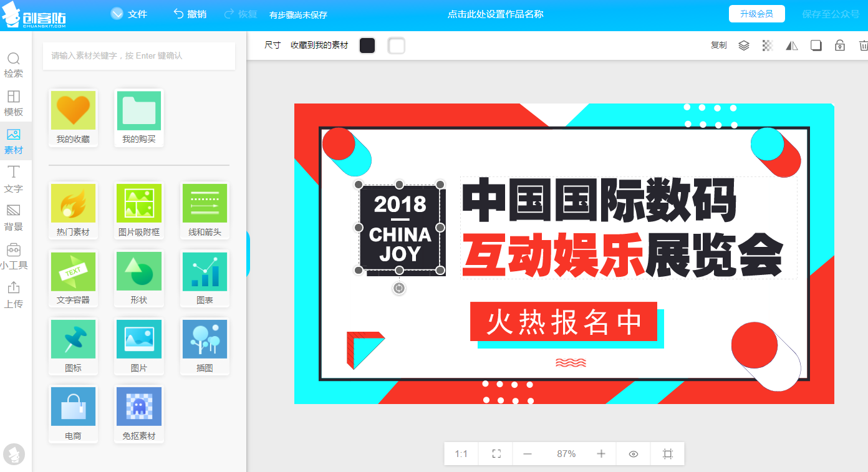
Task: Switch to the 模板 templates tab
Action: 13,103
